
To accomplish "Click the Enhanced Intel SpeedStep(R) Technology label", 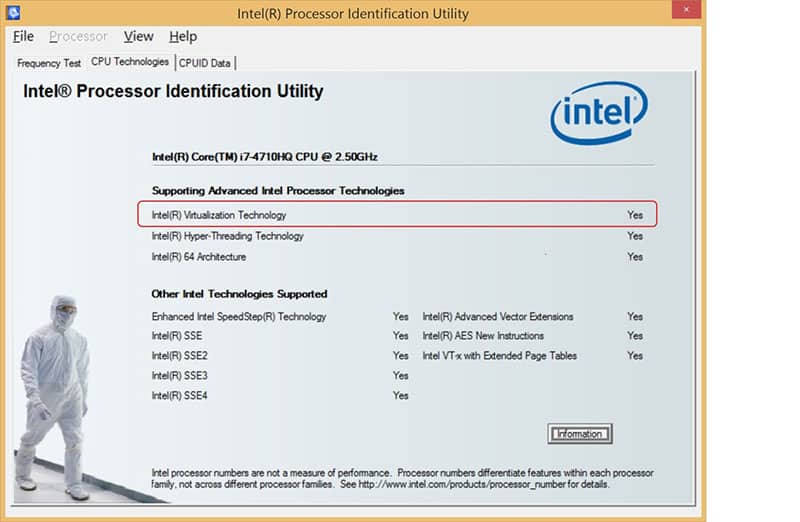I will pyautogui.click(x=239, y=317).
